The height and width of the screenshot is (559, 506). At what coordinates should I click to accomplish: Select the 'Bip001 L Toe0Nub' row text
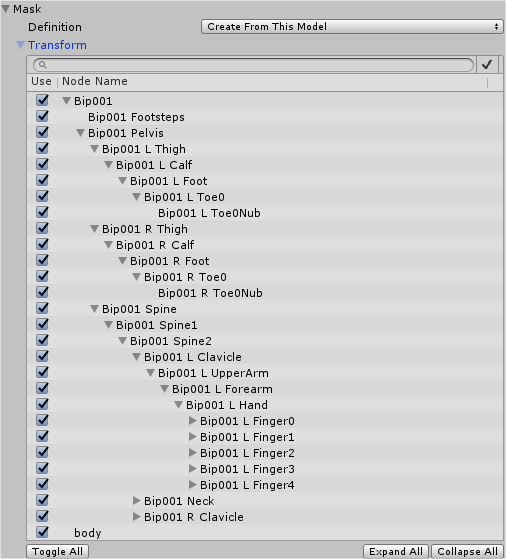point(209,213)
